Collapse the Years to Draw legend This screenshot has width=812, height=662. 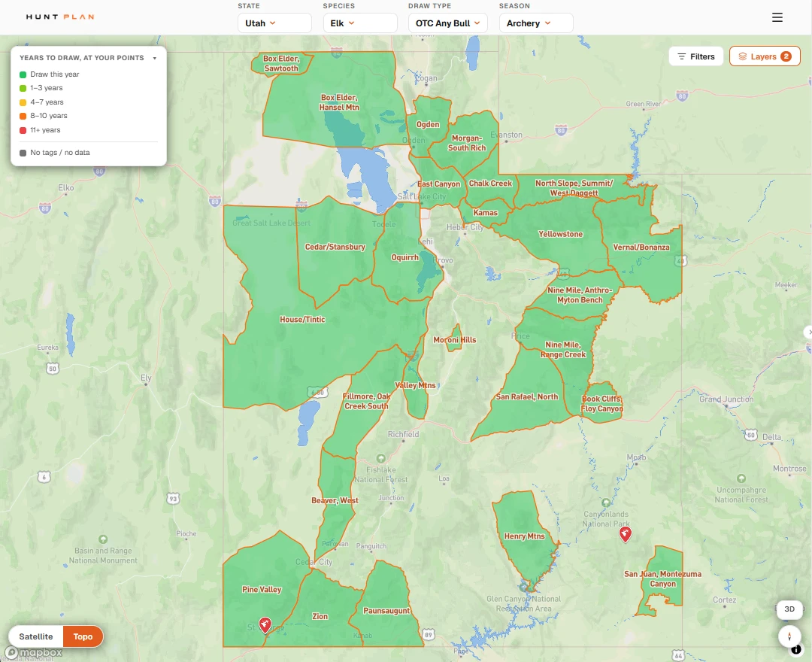click(x=154, y=58)
